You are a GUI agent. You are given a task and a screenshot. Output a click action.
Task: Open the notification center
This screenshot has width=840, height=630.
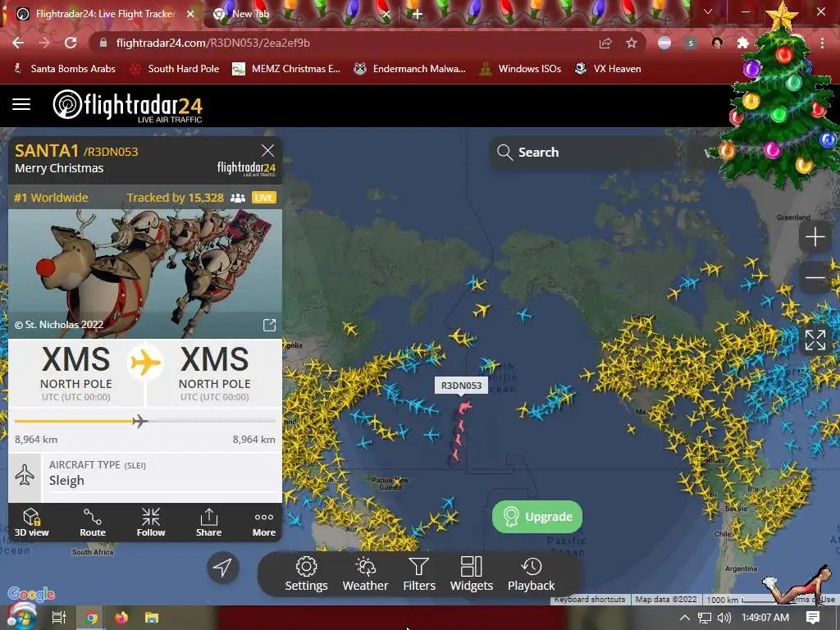click(813, 618)
